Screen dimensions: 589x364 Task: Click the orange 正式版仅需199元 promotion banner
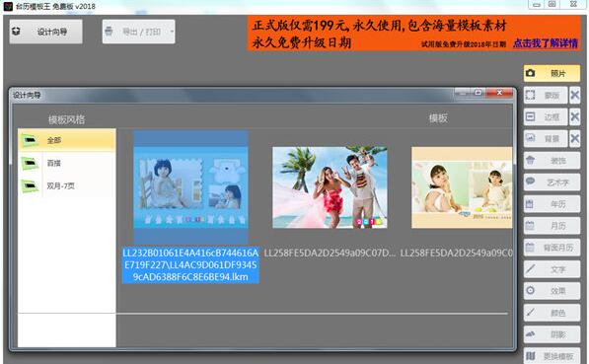414,34
